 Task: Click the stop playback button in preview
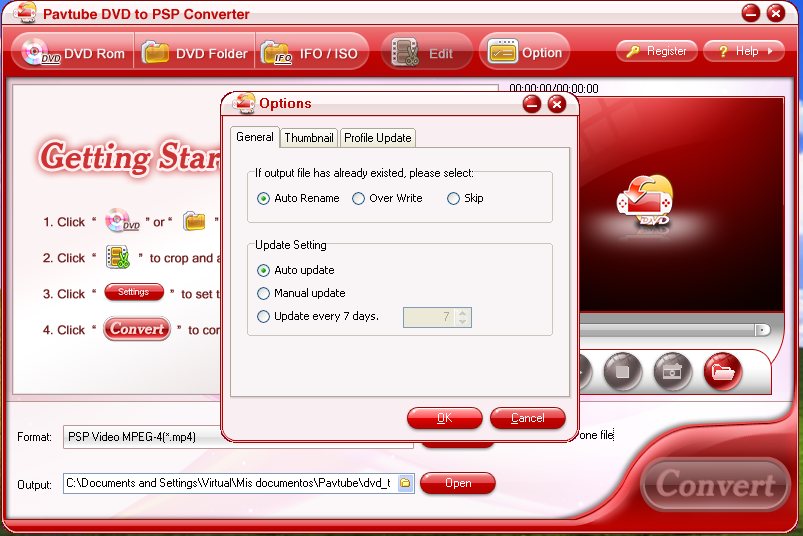622,372
